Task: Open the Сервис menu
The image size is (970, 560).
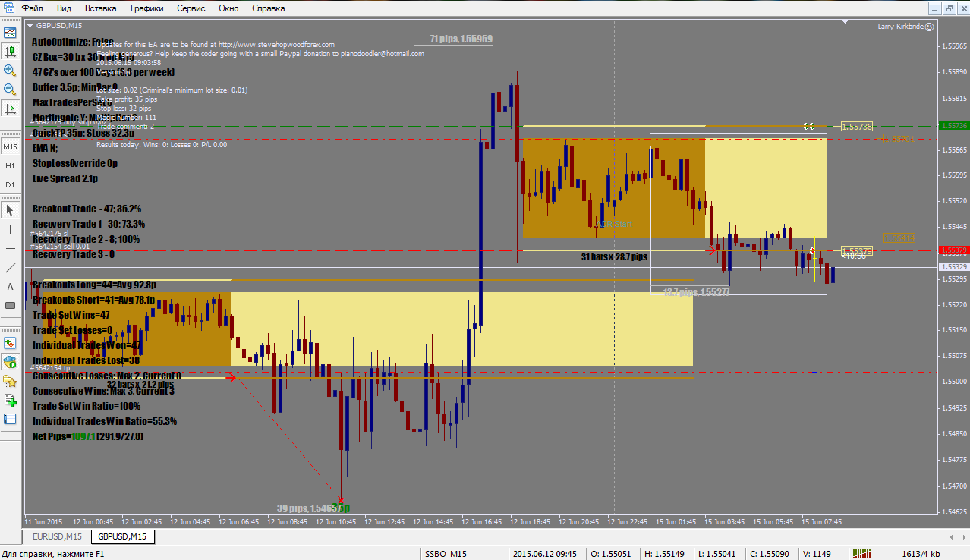Action: pyautogui.click(x=191, y=8)
